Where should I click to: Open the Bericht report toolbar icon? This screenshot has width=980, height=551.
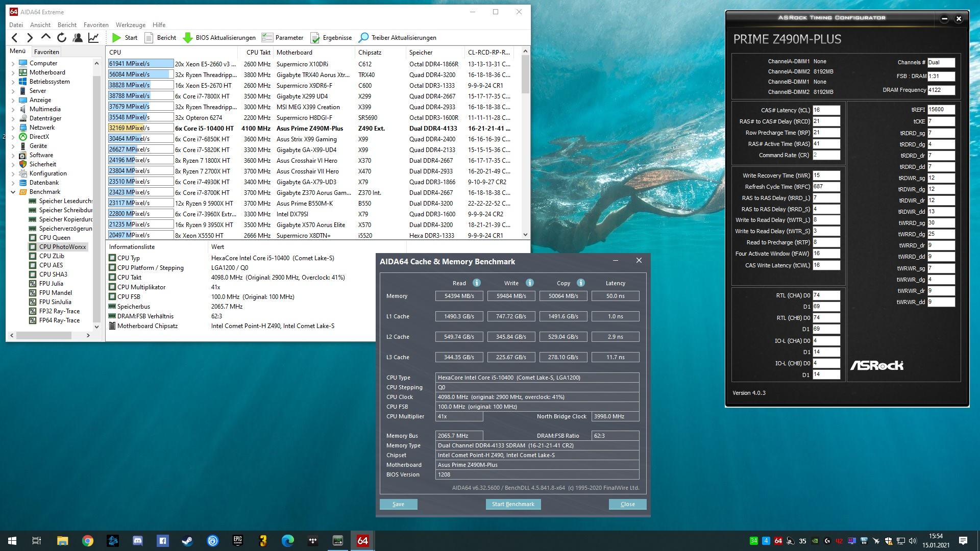149,38
